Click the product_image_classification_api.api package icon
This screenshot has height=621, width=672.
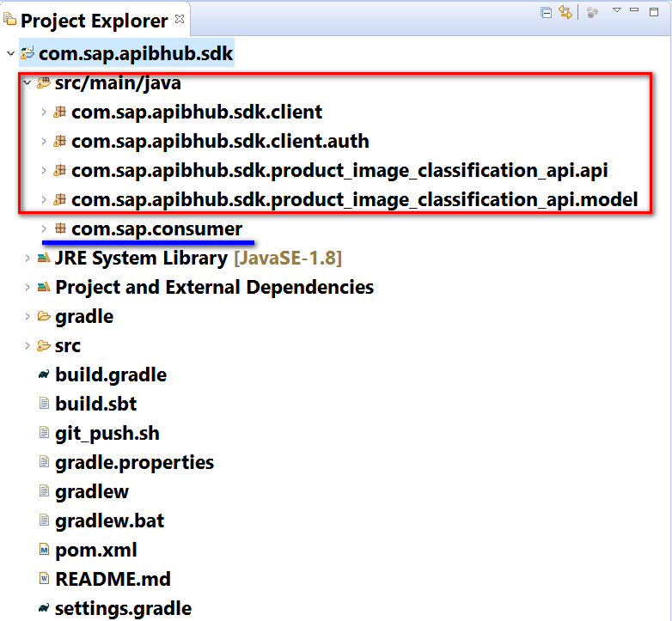59,170
